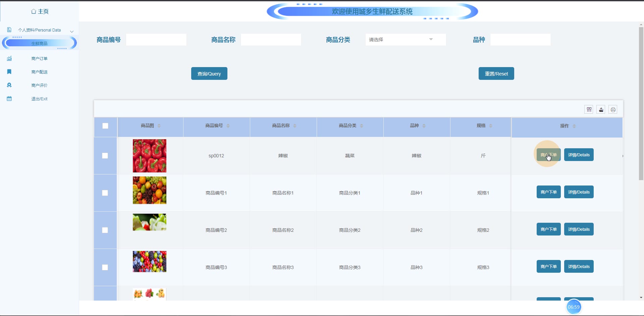Open the 商户评价 menu item
Screen dimensions: 644x316
[x=40, y=85]
